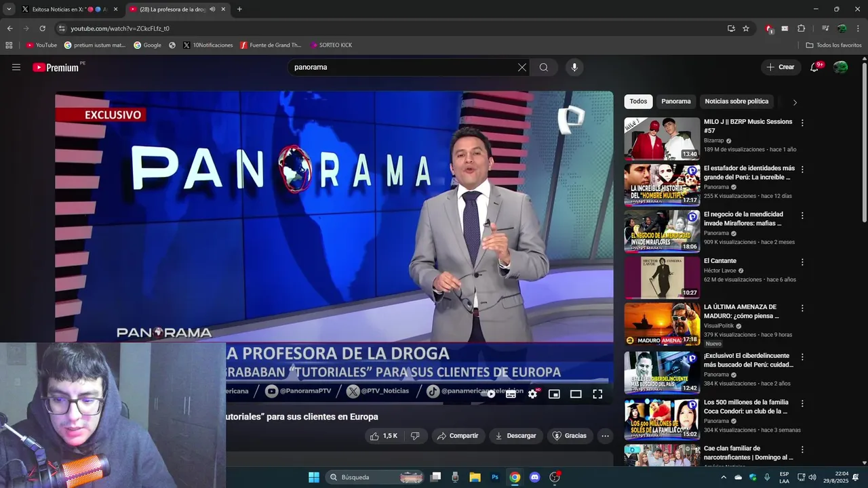Click the magnifier search button
The height and width of the screenshot is (488, 868).
(544, 67)
